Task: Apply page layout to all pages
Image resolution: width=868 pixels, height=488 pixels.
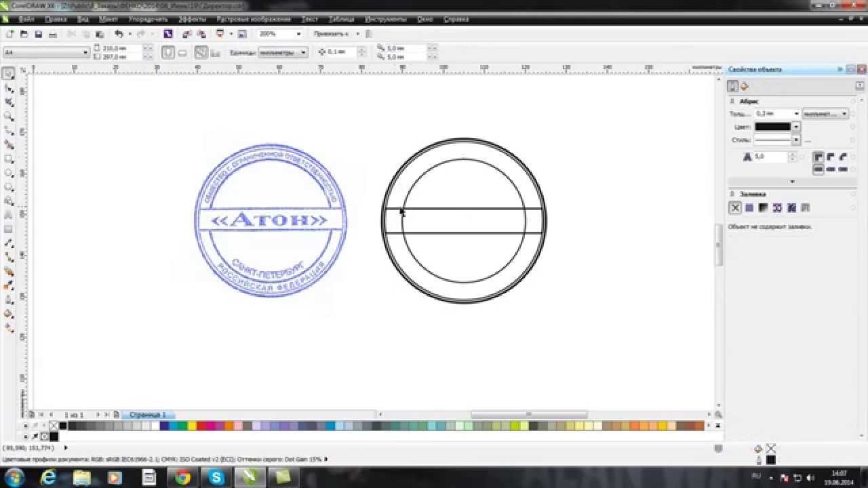Action: tap(201, 52)
